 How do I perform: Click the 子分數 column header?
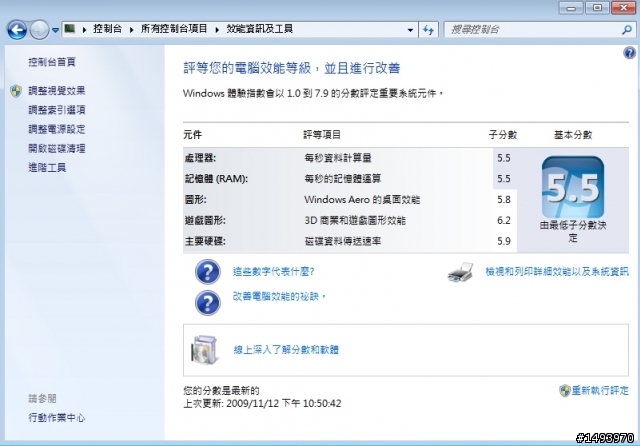[x=503, y=135]
